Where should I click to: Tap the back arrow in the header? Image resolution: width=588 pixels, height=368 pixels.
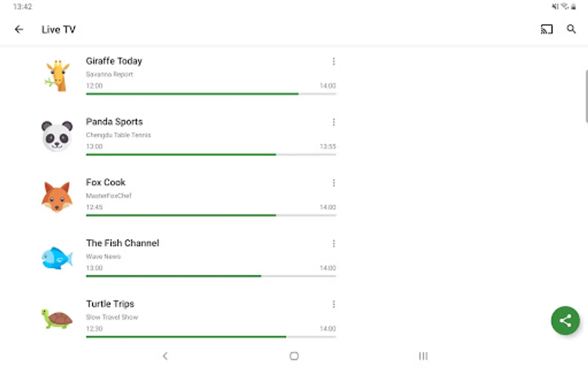[x=19, y=29]
